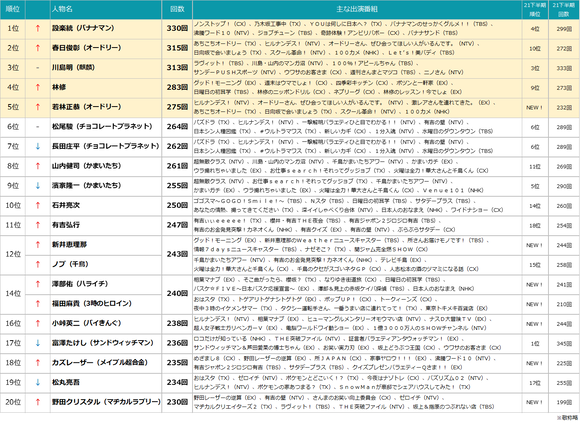Click the red up arrow beside ノブ（千鳥）
Screen dimensions: 580x425
38,264
